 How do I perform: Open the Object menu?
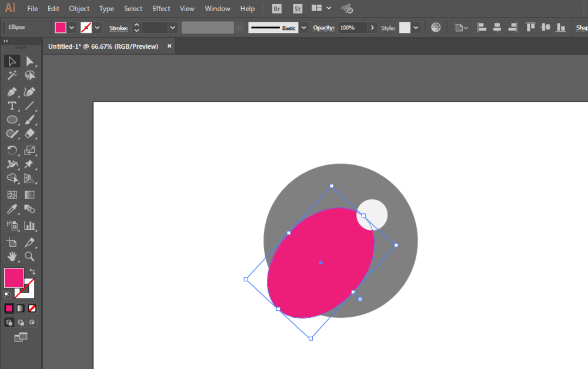pyautogui.click(x=79, y=9)
